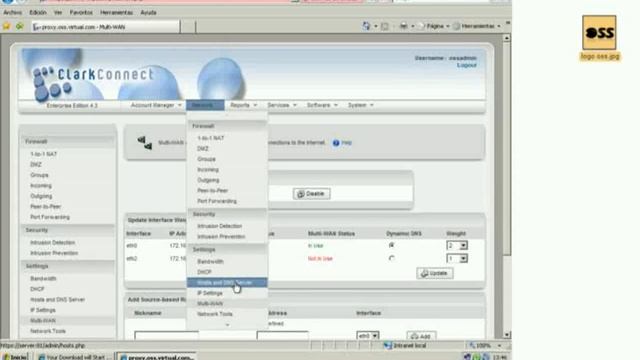Click the Network menu tab
The height and width of the screenshot is (360, 640).
[205, 105]
